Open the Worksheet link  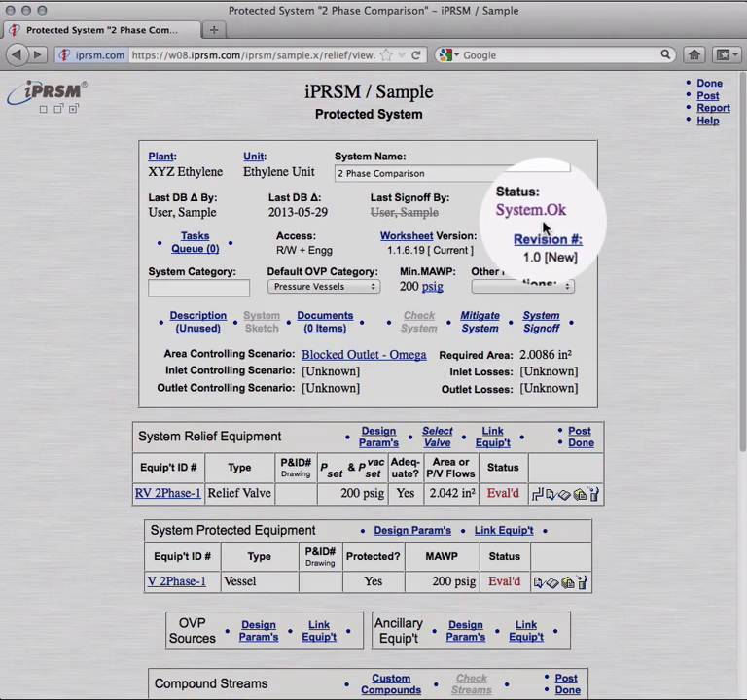click(407, 235)
